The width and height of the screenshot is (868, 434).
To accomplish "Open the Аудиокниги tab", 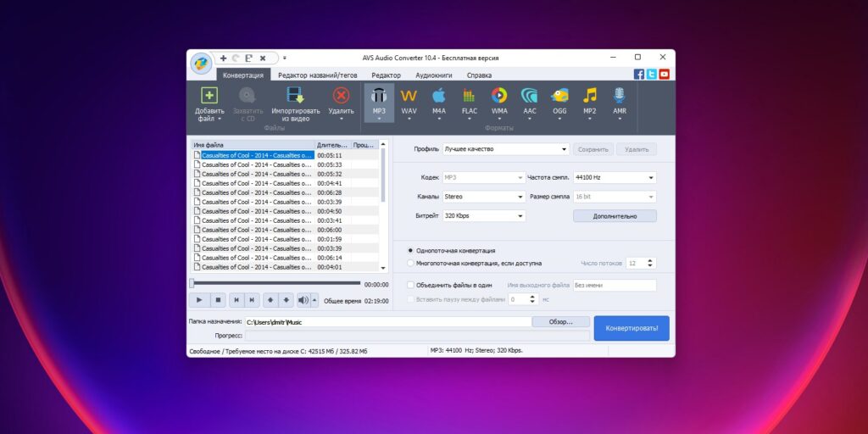I will tap(434, 75).
